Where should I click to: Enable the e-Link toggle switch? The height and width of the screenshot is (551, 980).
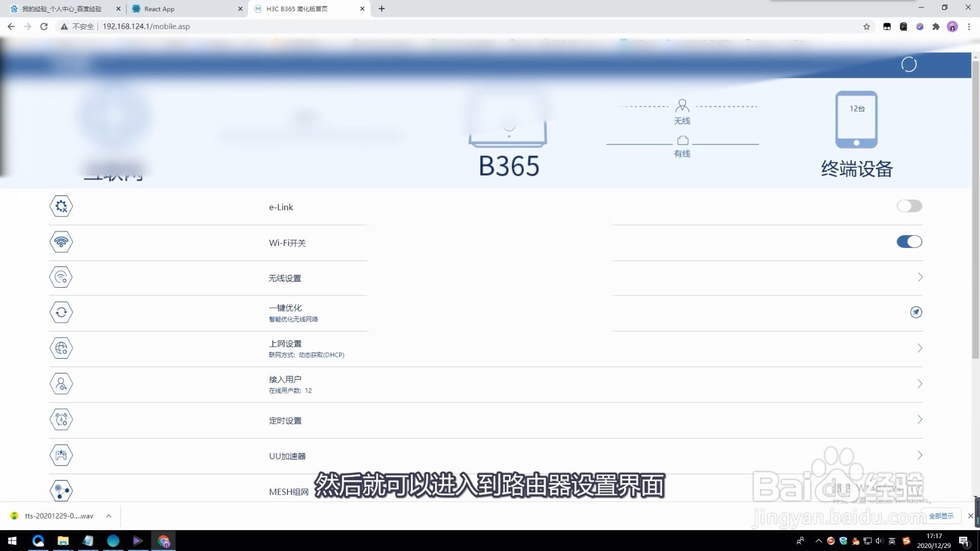pyautogui.click(x=909, y=206)
